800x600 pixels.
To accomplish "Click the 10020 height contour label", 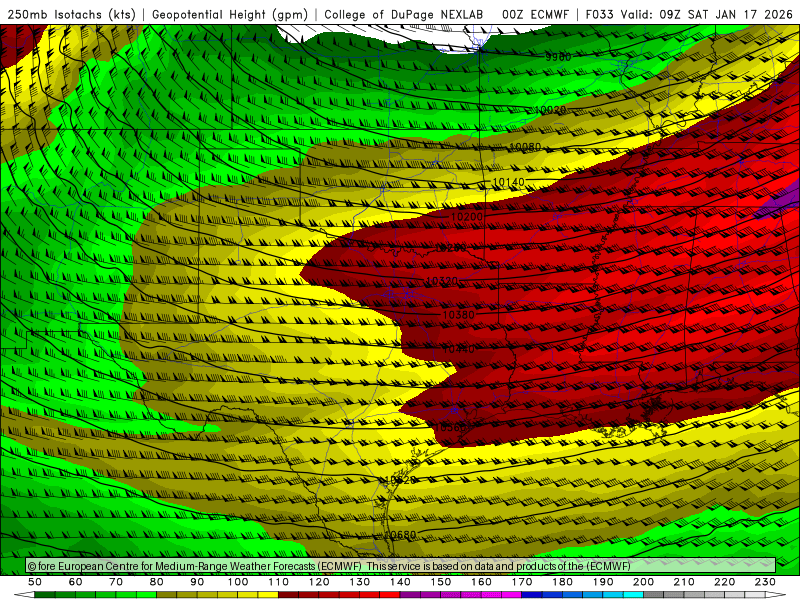I will click(550, 110).
